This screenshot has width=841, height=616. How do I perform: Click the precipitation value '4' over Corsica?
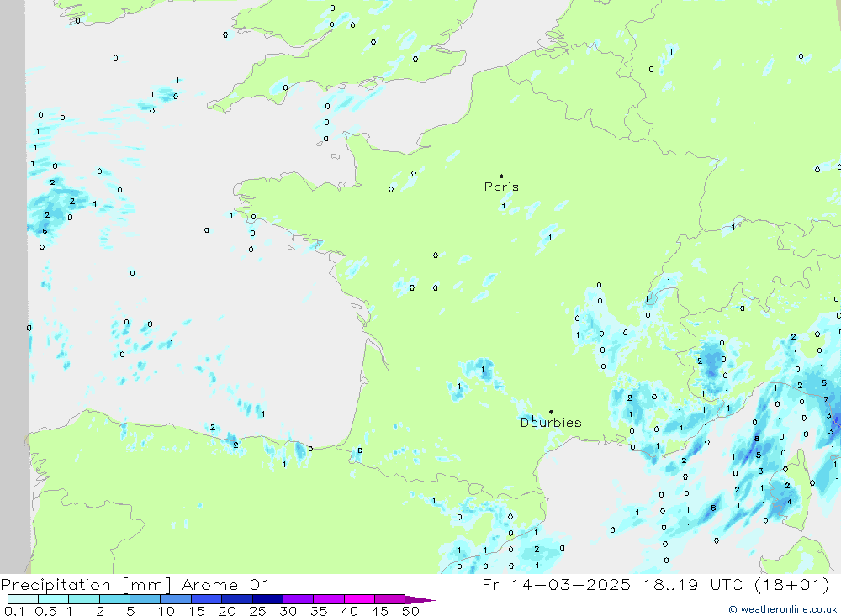789,503
